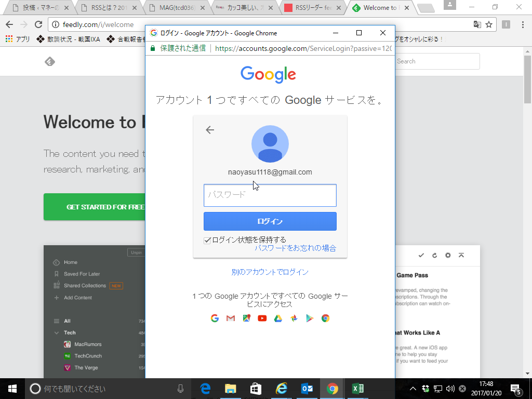The height and width of the screenshot is (399, 532).
Task: Open the Windows Start menu
Action: pyautogui.click(x=12, y=389)
